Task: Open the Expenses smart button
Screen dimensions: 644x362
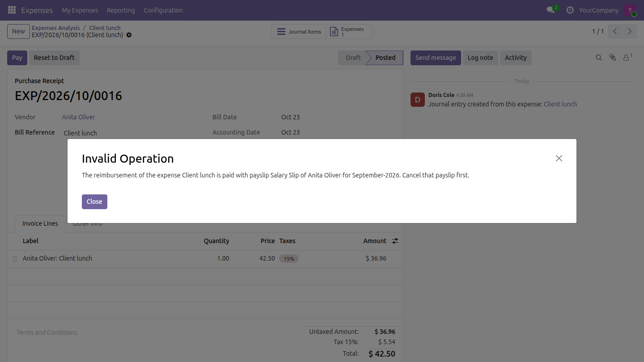Action: pyautogui.click(x=349, y=32)
